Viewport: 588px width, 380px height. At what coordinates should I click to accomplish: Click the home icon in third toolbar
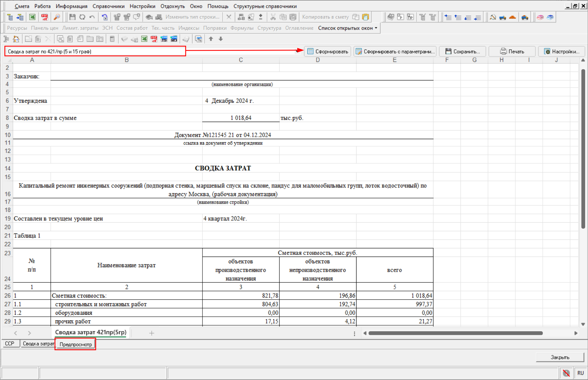click(x=16, y=39)
